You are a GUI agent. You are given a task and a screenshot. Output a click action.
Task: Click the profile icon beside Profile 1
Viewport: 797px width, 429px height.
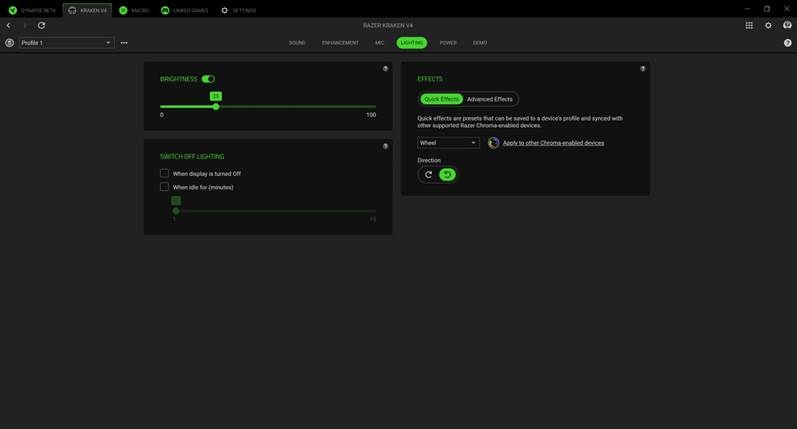point(9,43)
